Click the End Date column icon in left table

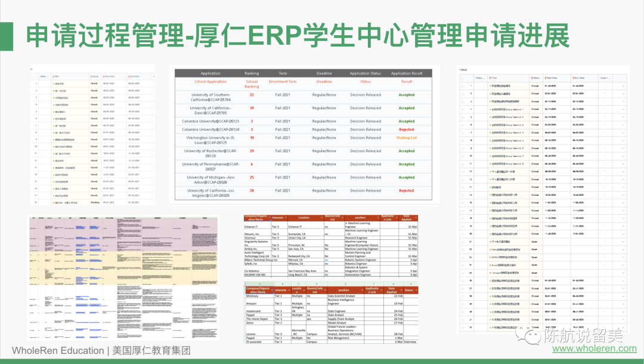tap(129, 76)
